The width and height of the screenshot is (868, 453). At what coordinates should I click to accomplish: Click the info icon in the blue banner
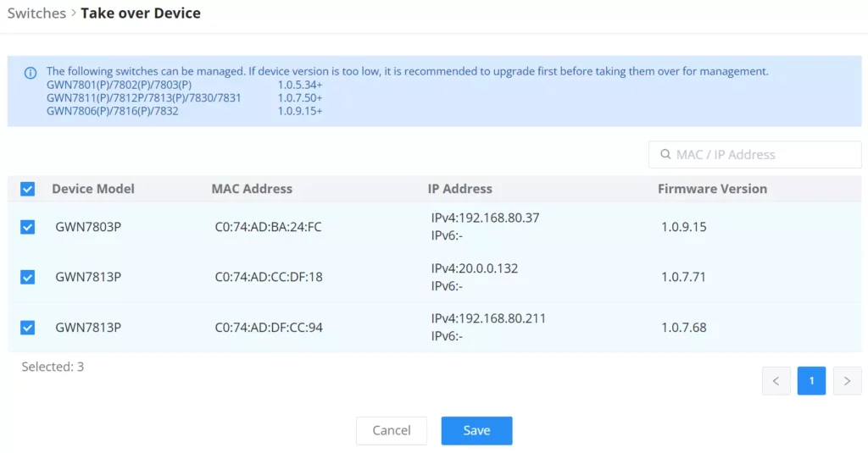tap(31, 73)
